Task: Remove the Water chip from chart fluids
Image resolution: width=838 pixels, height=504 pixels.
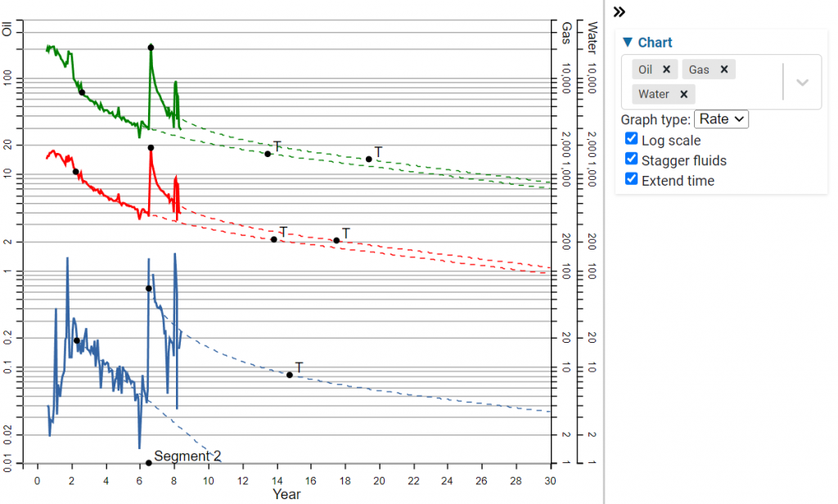Action: click(683, 94)
